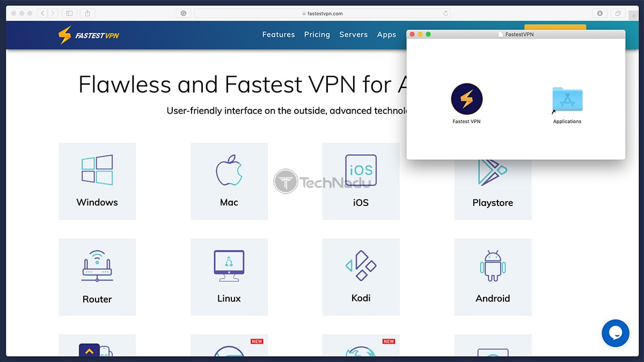
Task: Pick the Playstore card
Action: tap(493, 189)
